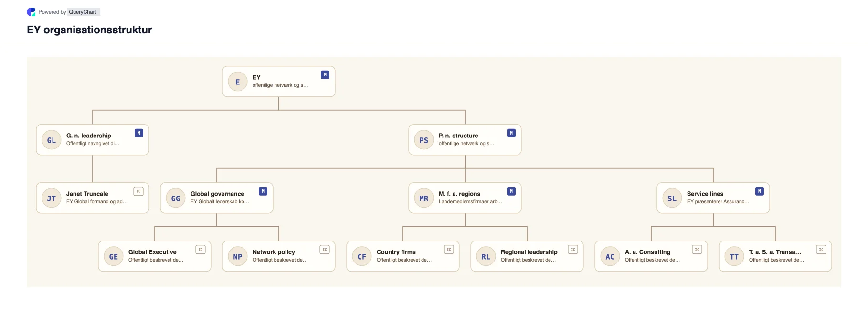Click the 'Powered by' label

[52, 12]
